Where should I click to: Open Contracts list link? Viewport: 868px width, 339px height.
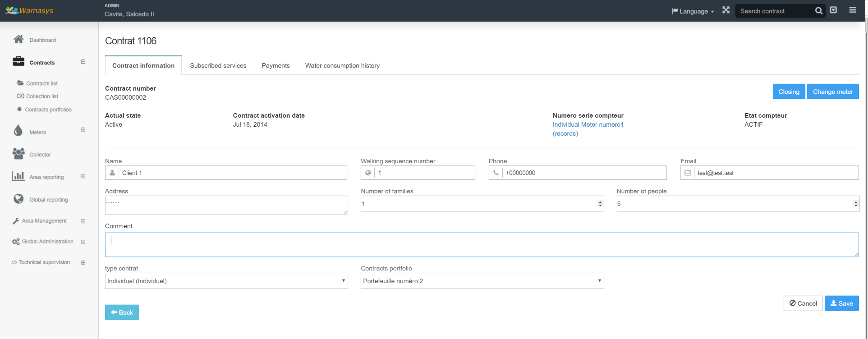[42, 83]
